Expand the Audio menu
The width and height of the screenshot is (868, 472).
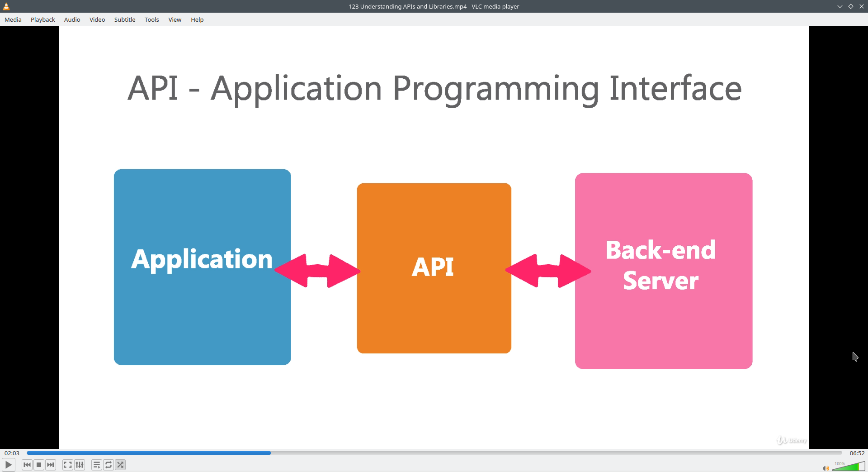coord(72,19)
